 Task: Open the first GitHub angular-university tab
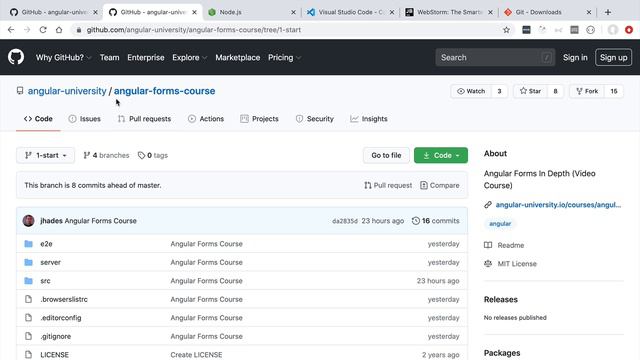coord(53,12)
